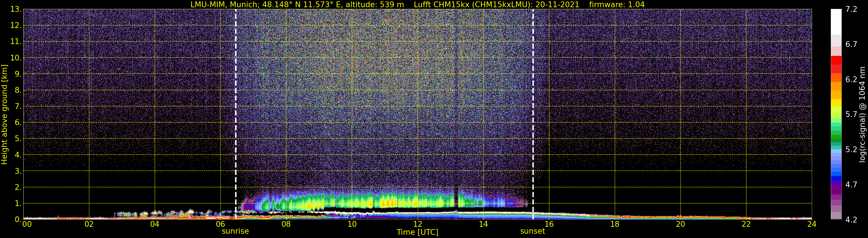Click the time axis tick "20"
868x238 pixels.
680,224
